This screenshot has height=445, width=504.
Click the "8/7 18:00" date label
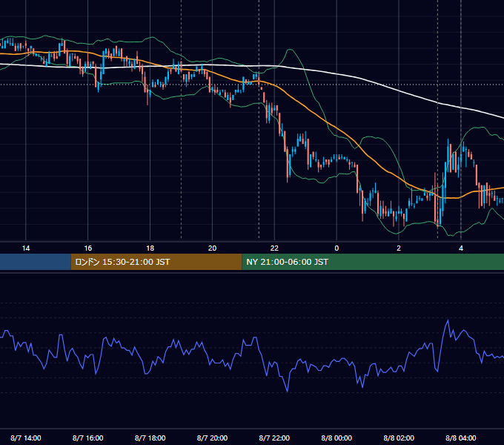pos(150,438)
